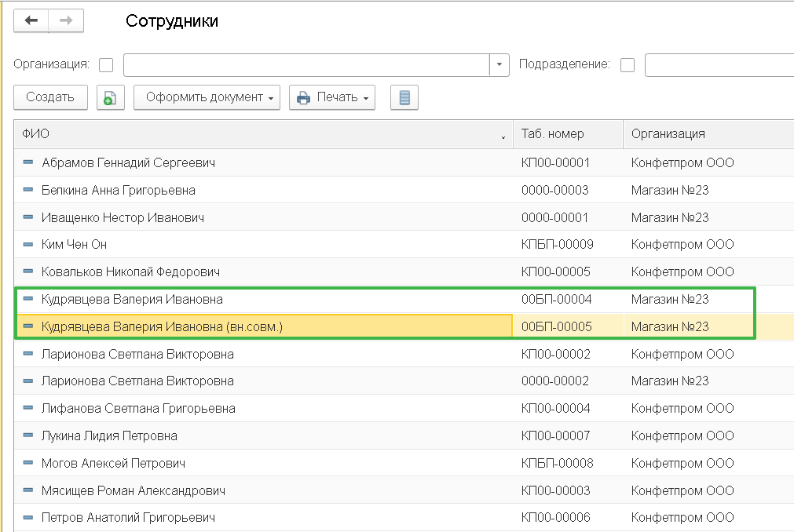Select employee Лифанова Светлана Григорьевна

point(138,408)
